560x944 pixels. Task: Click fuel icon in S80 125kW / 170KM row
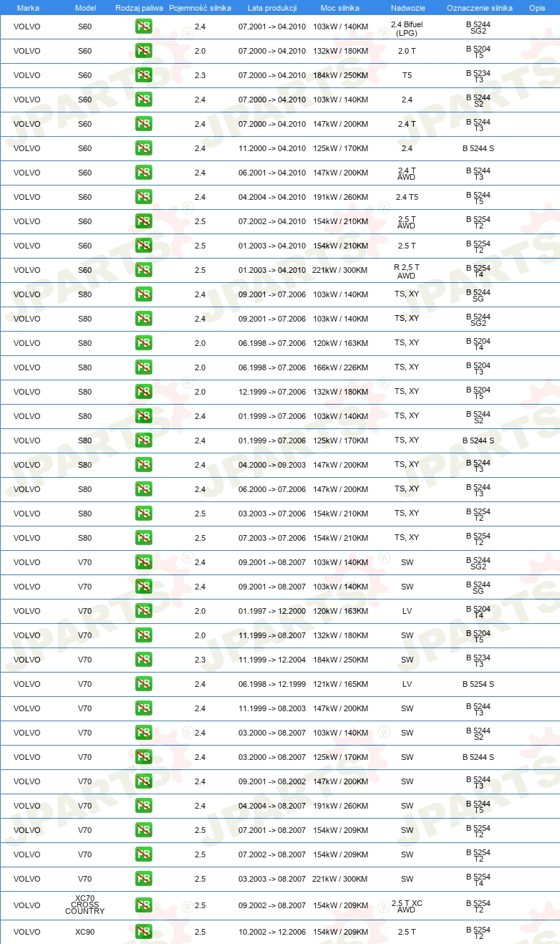(143, 441)
